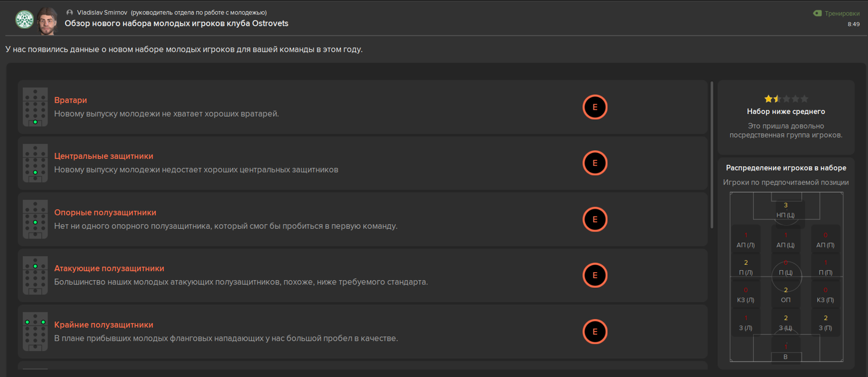Select the star rating of the intake
Viewport: 868px width, 377px height.
[786, 99]
